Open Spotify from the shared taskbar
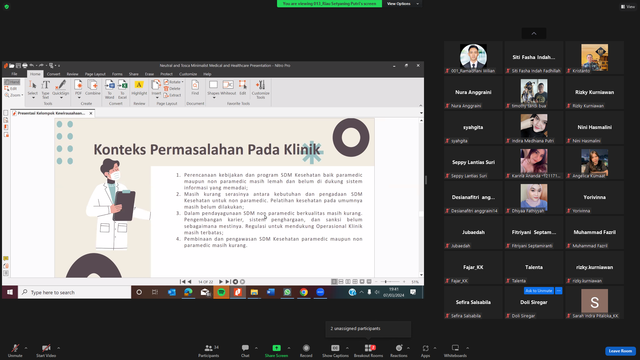This screenshot has width=640, height=360. pos(221,292)
